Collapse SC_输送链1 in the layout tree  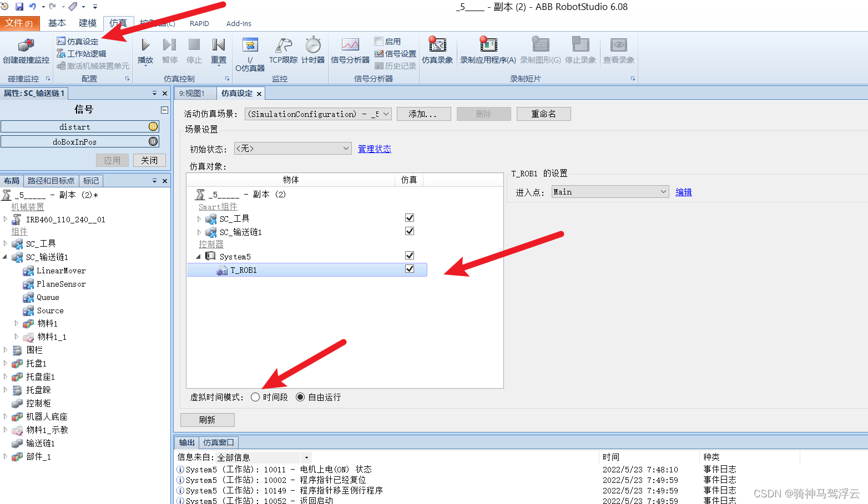(6, 257)
